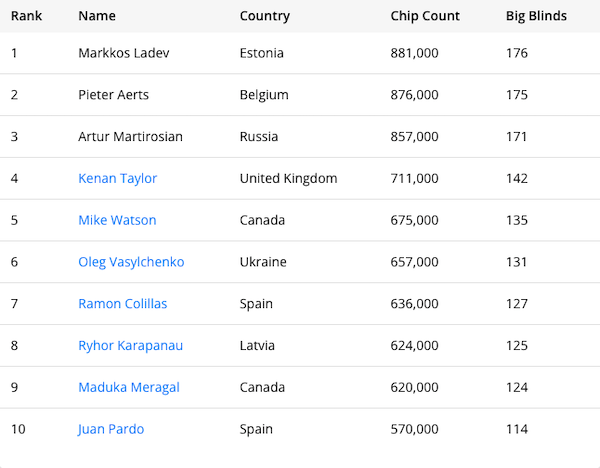Click the 570,000 chip count cell
This screenshot has height=468, width=600.
[x=414, y=429]
